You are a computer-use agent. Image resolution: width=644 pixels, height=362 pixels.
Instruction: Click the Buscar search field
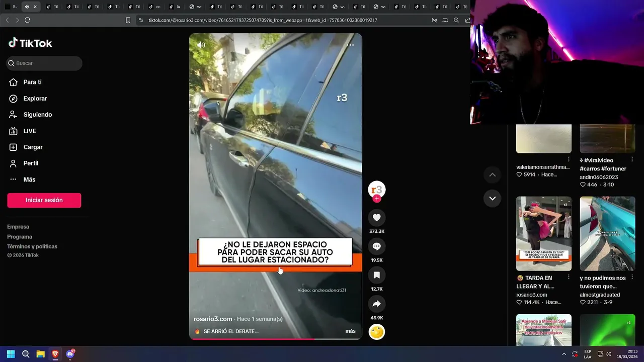[x=44, y=63]
